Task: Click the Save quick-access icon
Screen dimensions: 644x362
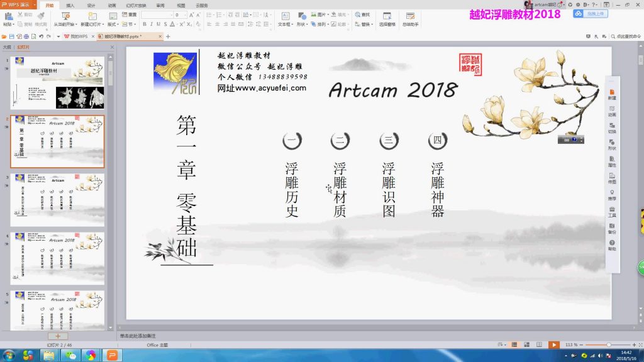Action: 11,36
